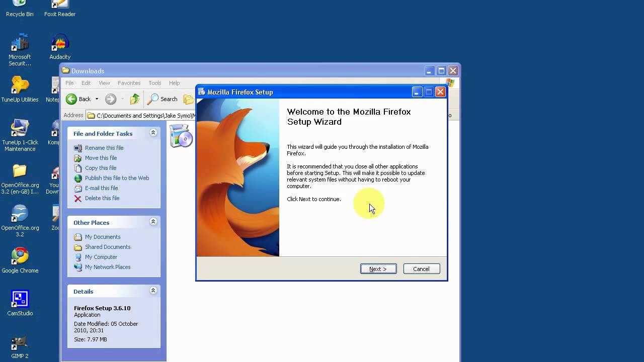Open the Back button history dropdown arrow
The height and width of the screenshot is (362, 644).
point(97,99)
